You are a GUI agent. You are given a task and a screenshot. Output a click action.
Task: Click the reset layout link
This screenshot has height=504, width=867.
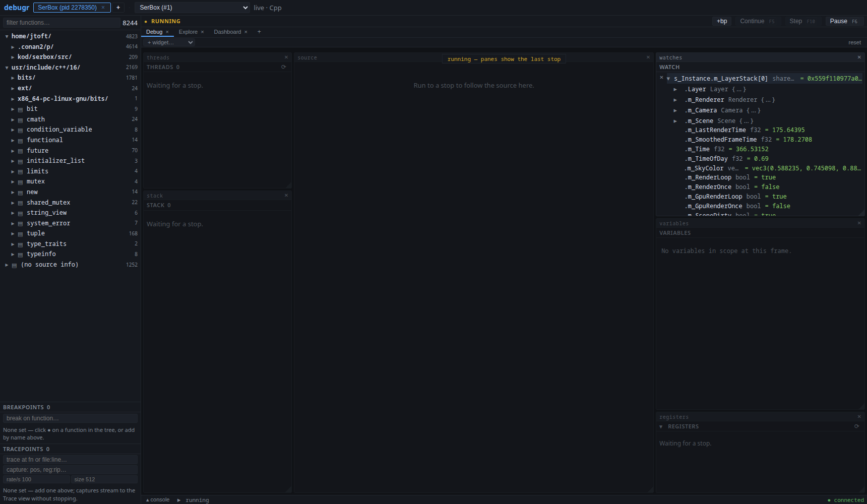pos(854,42)
